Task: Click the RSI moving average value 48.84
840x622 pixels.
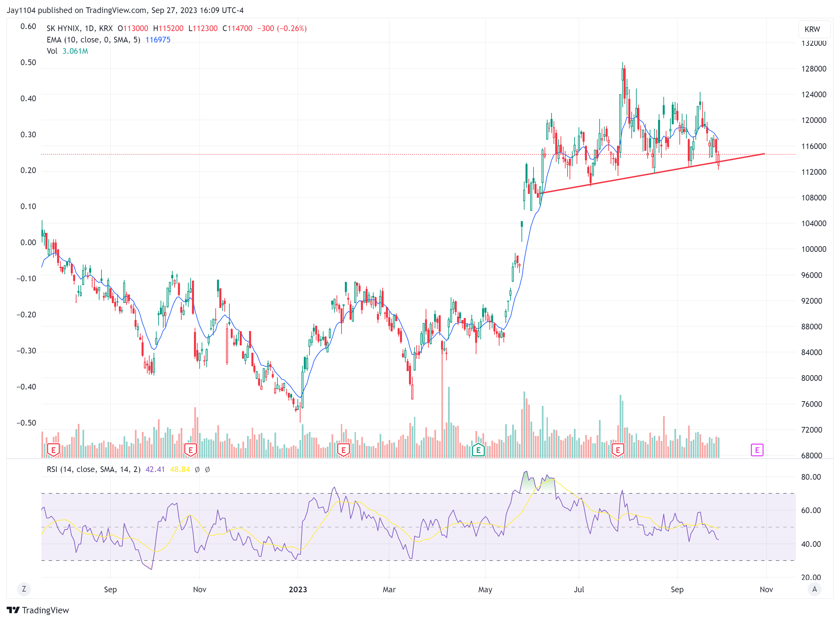Action: point(180,470)
